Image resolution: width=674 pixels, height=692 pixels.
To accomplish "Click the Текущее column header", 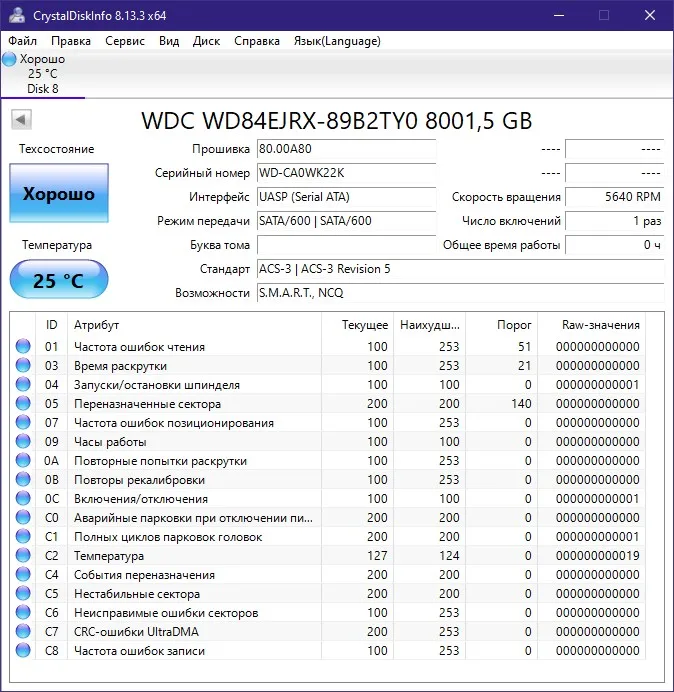I will tap(358, 325).
